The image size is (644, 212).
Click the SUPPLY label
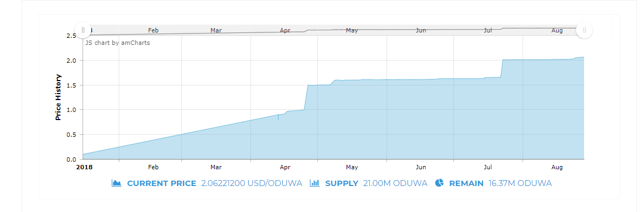pos(342,183)
